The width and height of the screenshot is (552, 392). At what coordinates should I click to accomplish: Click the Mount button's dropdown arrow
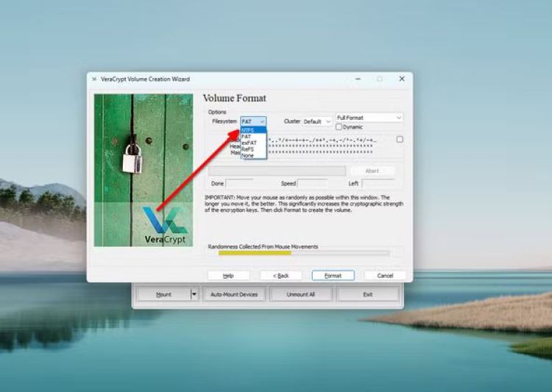point(194,294)
